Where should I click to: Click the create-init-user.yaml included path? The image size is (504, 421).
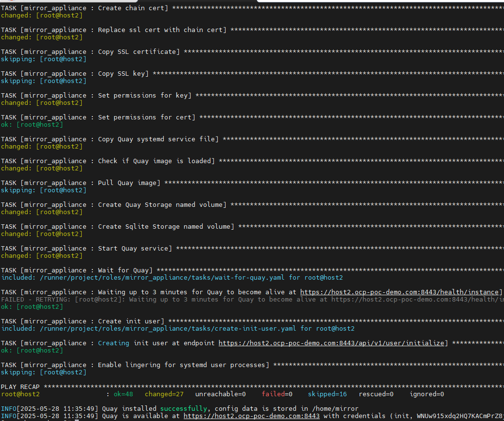tap(168, 329)
